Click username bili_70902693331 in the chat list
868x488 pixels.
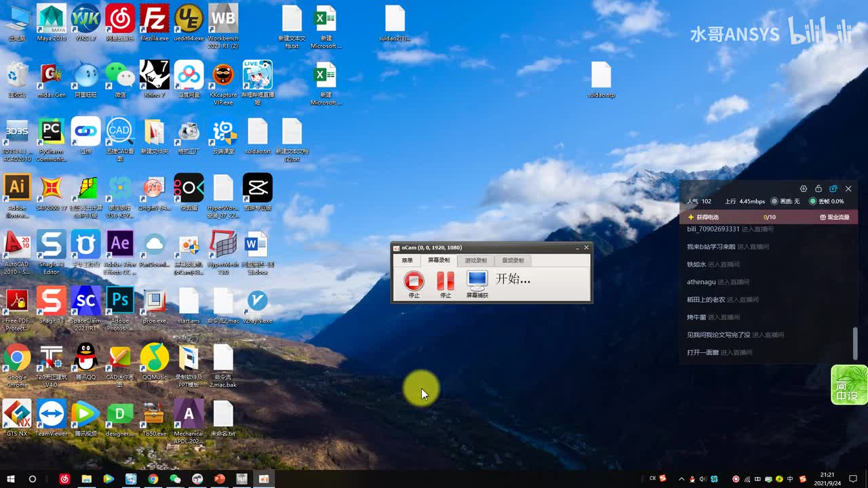713,229
